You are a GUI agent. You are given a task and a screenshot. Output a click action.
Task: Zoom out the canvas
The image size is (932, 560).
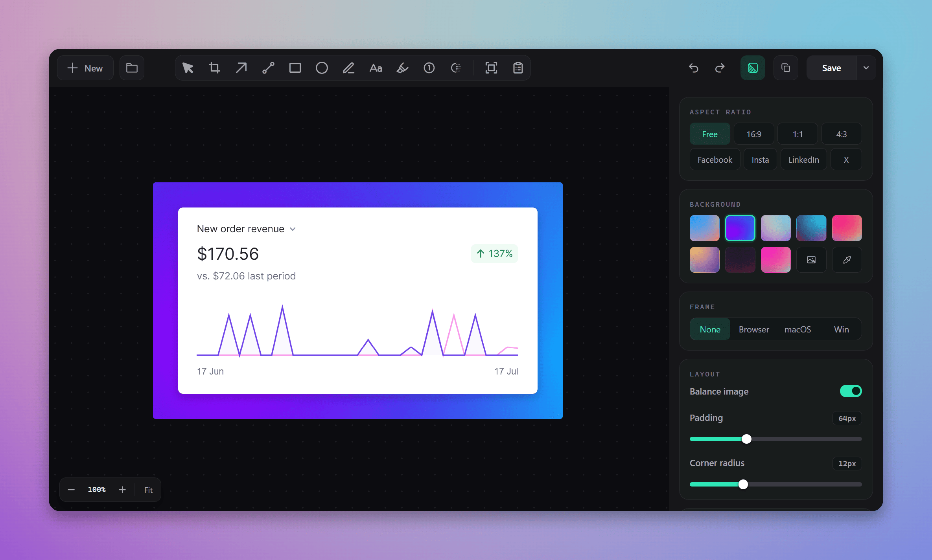point(71,490)
